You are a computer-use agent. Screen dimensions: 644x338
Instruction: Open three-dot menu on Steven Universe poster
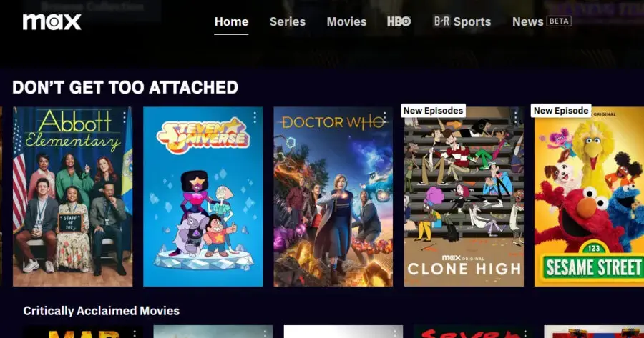255,118
